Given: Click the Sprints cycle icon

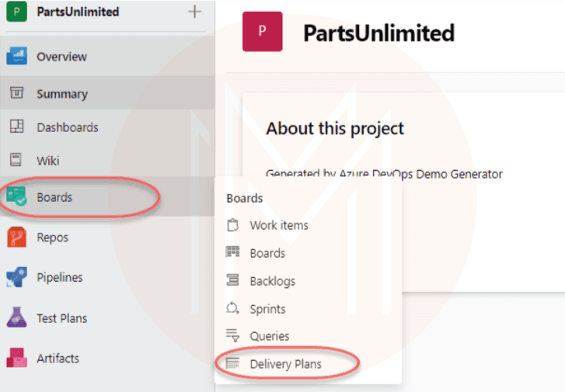Looking at the screenshot, I should [232, 309].
